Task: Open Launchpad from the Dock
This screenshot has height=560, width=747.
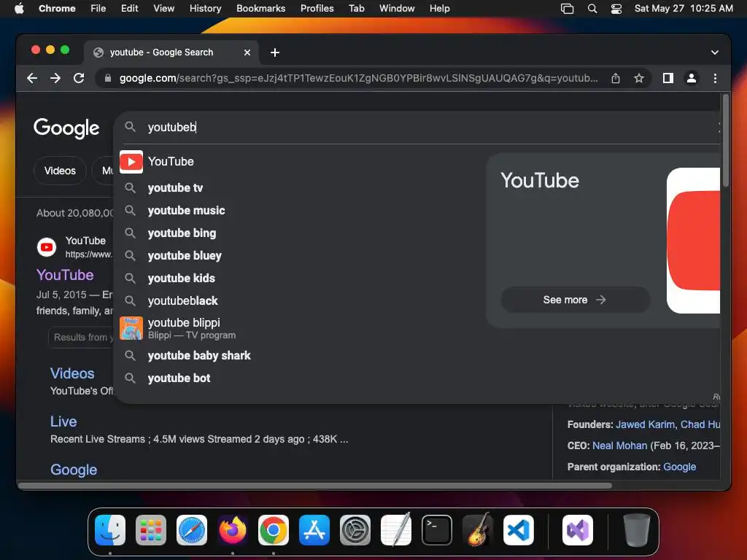Action: coord(151,530)
